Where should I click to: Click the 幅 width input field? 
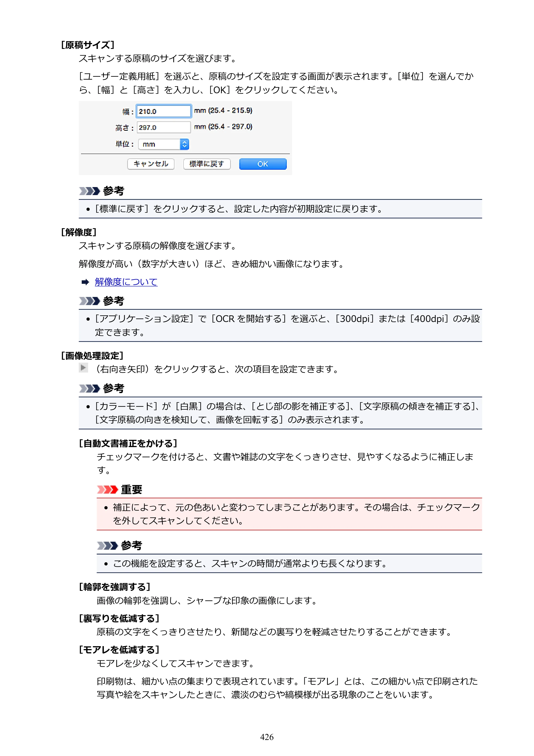(163, 111)
